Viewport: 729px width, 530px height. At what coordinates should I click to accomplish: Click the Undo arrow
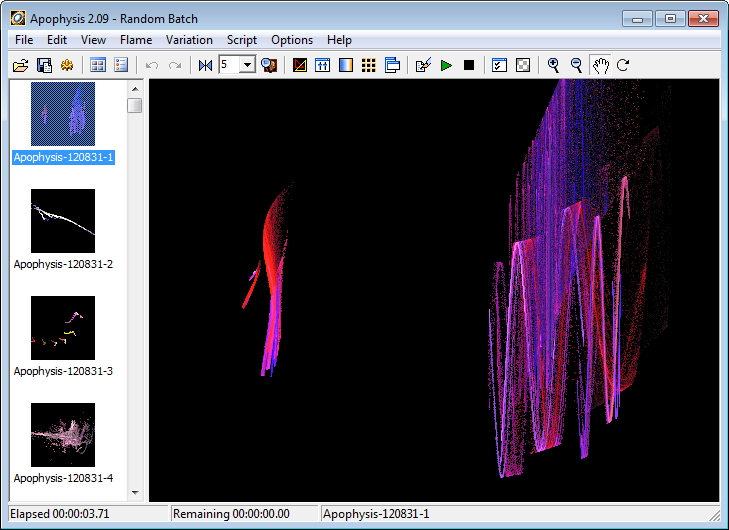coord(152,65)
